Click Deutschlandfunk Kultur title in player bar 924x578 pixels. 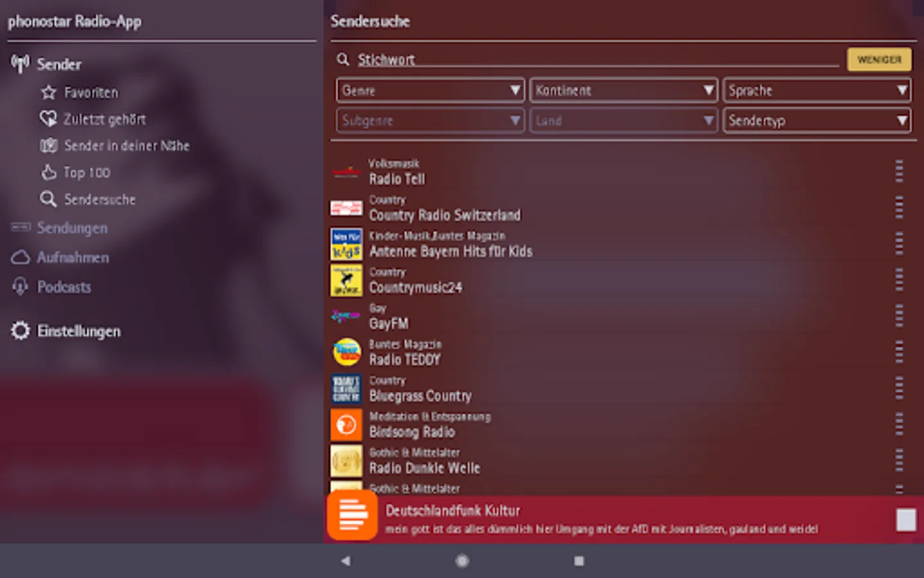click(452, 511)
